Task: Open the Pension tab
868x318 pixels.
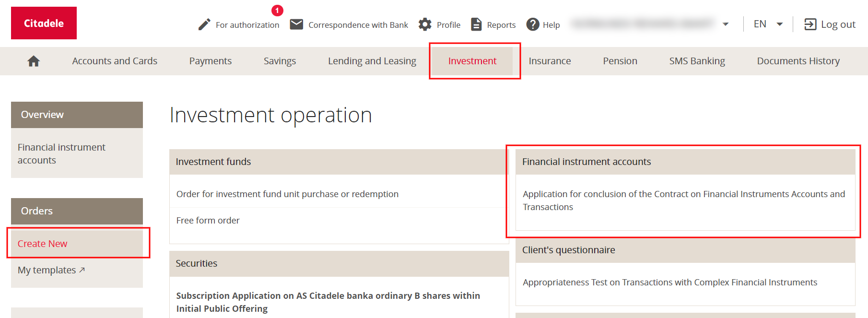Action: (620, 61)
